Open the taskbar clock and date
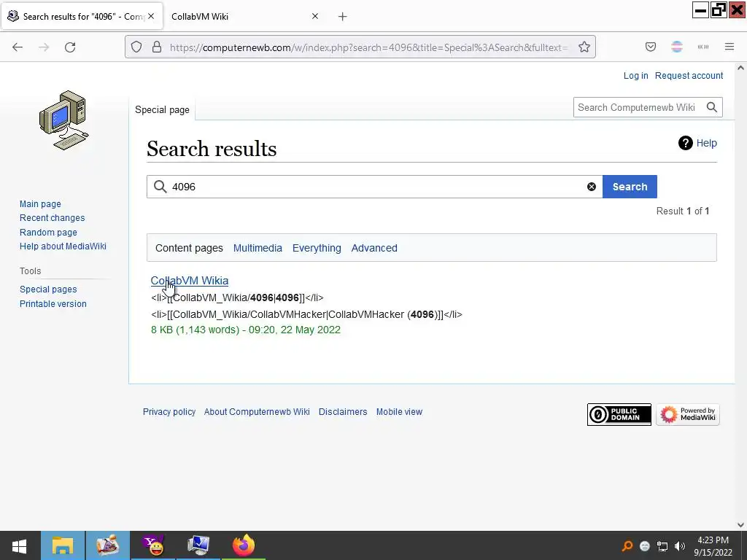This screenshot has height=560, width=747. pyautogui.click(x=713, y=546)
